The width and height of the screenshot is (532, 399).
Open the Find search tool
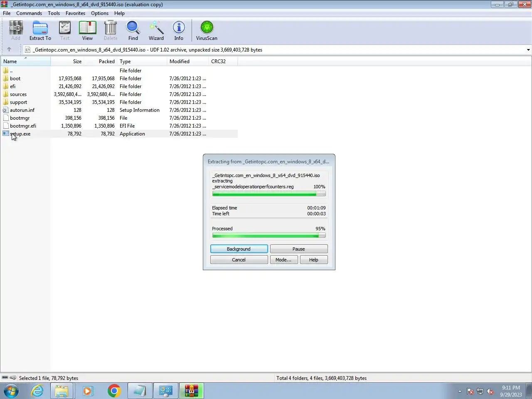tap(133, 31)
